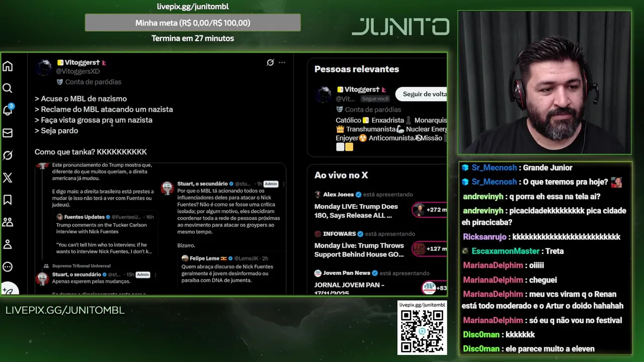Open Monday Live: Trump Throws Support broadcast
The width and height of the screenshot is (644, 362).
point(359,250)
